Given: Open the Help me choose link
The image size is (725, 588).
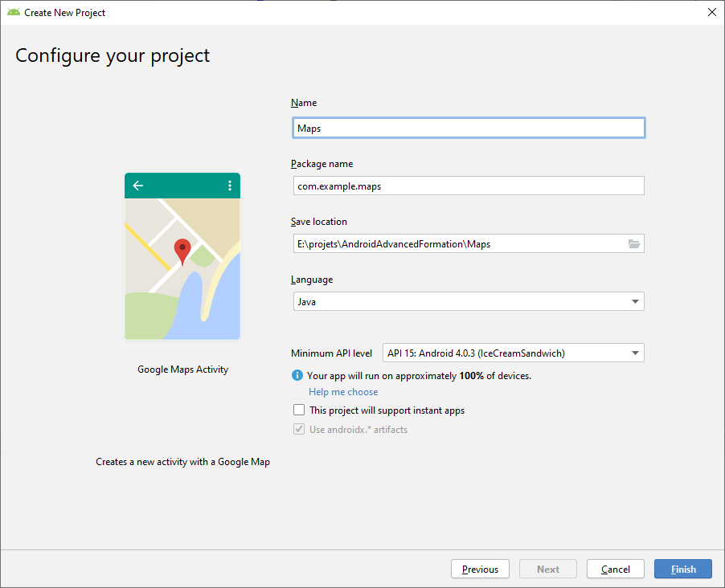Looking at the screenshot, I should (x=343, y=392).
